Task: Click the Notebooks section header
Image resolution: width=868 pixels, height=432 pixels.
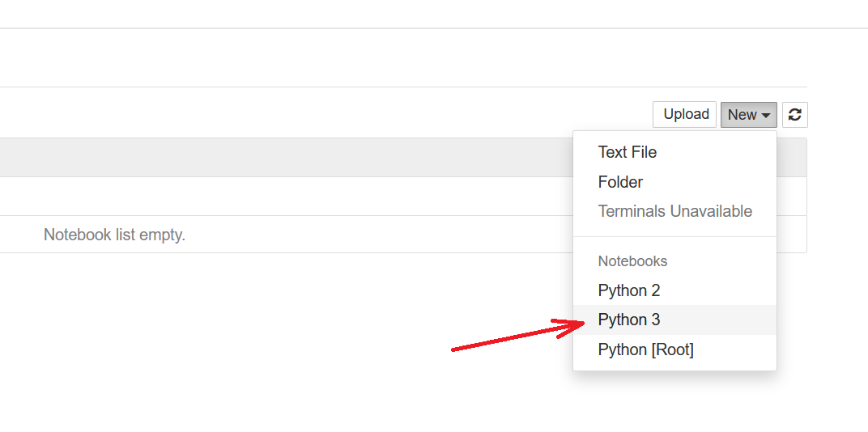Action: pyautogui.click(x=632, y=261)
